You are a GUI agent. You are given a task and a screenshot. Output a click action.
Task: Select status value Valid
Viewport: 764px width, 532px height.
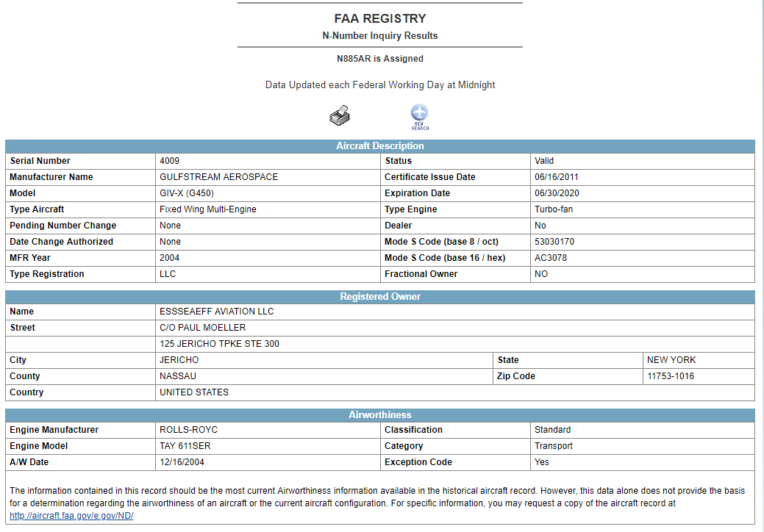pos(543,161)
